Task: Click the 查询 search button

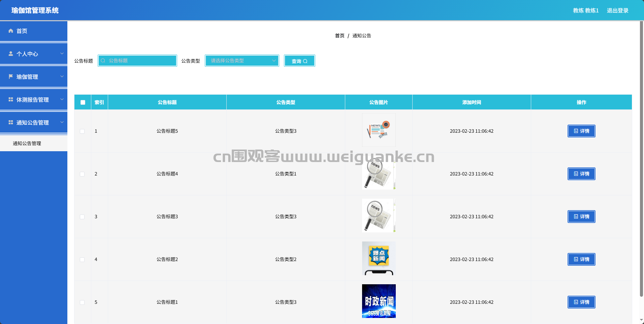Action: point(299,61)
